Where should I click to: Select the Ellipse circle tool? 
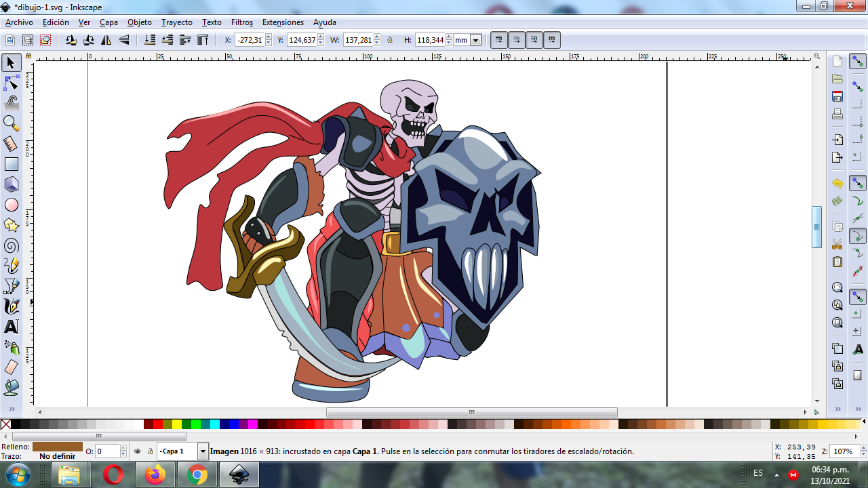[11, 205]
